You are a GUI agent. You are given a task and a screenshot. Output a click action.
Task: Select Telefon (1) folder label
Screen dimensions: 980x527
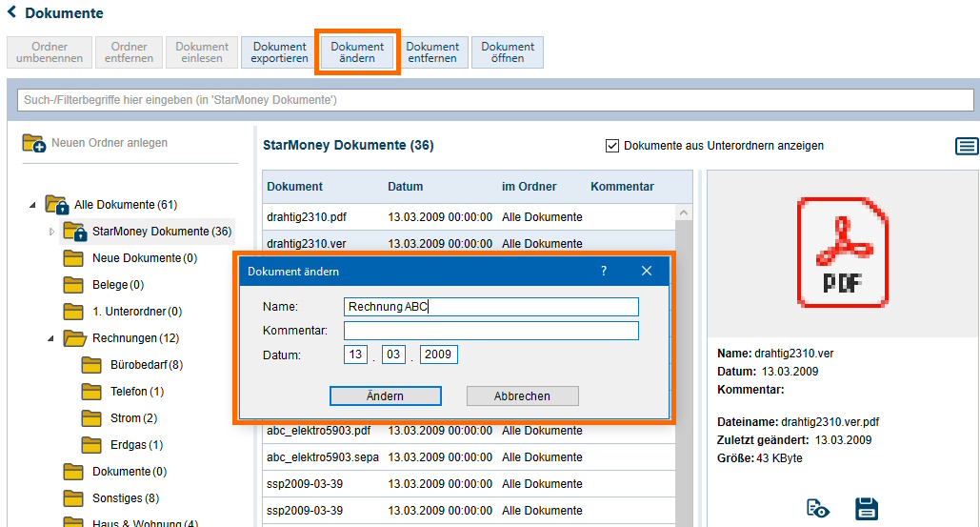tap(137, 392)
